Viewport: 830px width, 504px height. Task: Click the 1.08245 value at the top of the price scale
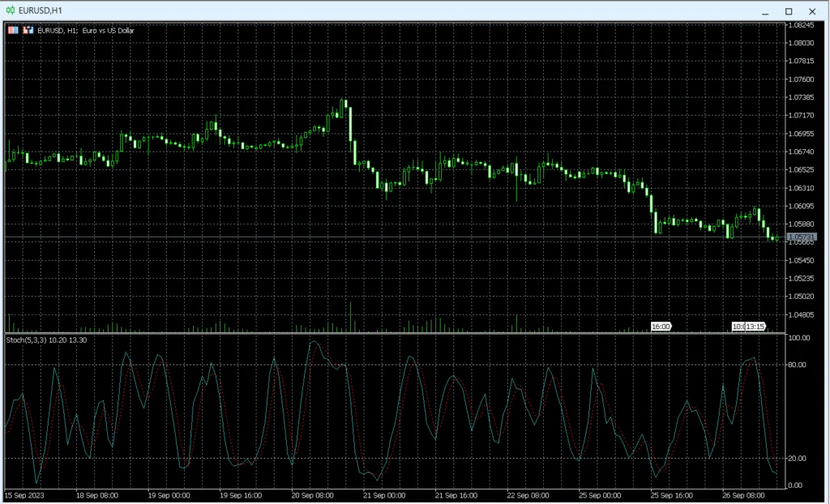pyautogui.click(x=799, y=25)
